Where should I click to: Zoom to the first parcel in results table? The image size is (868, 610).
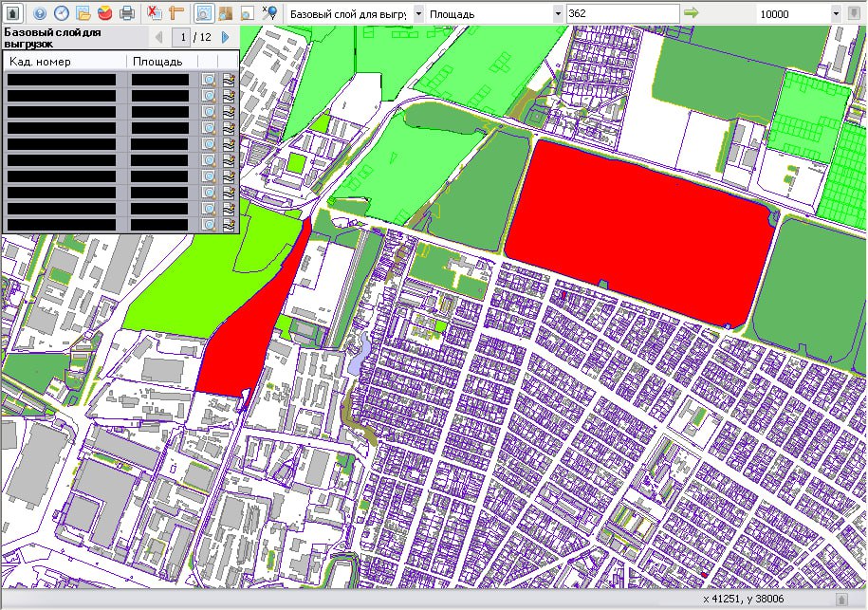pos(209,81)
